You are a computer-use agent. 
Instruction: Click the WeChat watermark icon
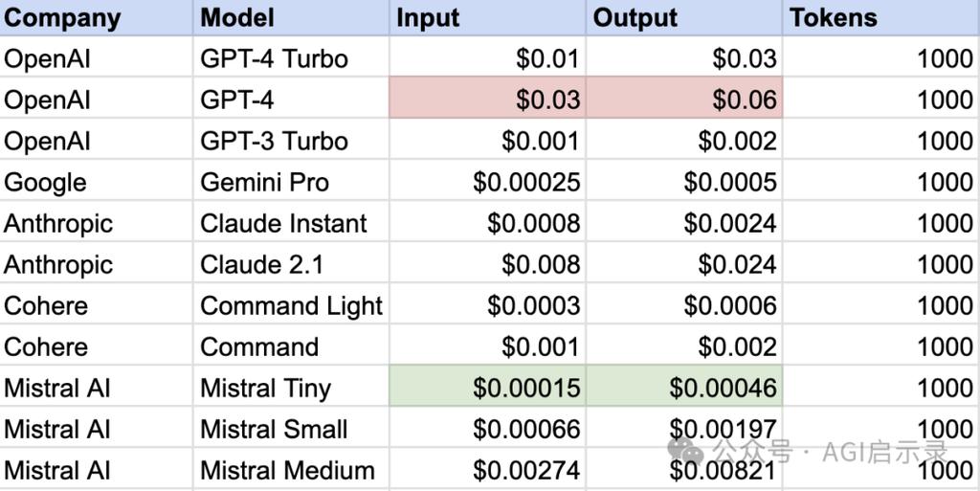(685, 451)
